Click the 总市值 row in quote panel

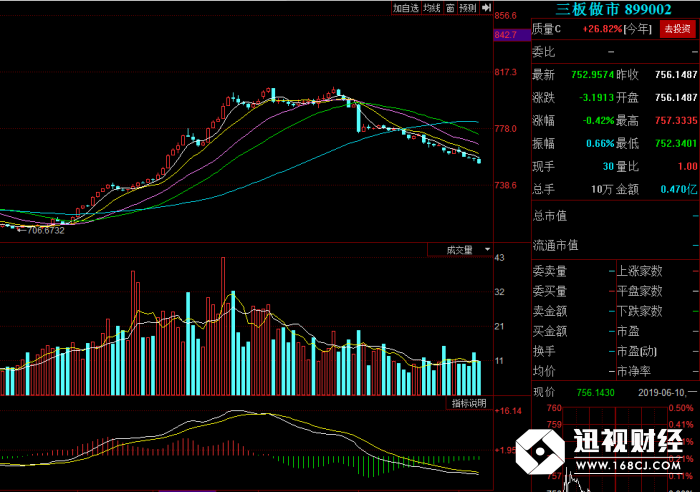(x=615, y=216)
